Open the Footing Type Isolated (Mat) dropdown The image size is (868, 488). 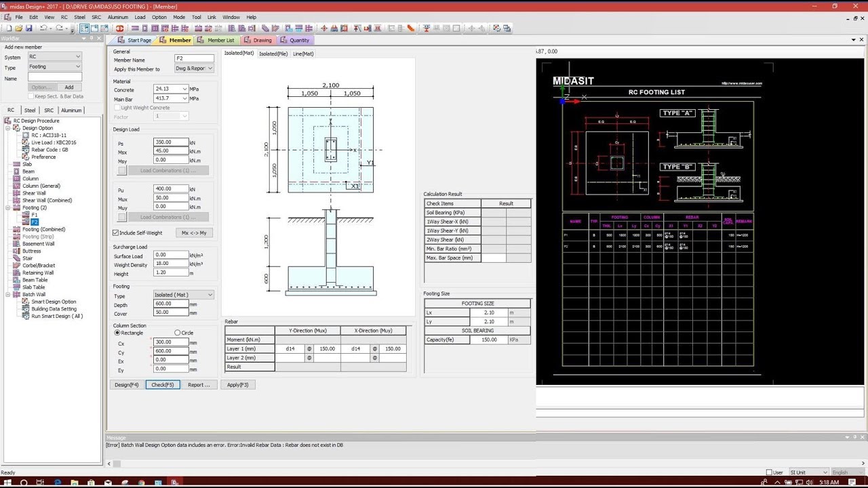[184, 296]
